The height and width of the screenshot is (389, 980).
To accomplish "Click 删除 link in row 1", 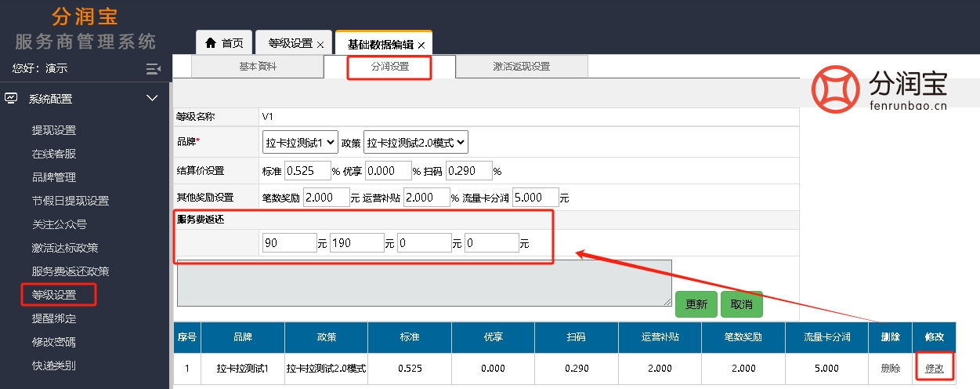I will point(891,368).
